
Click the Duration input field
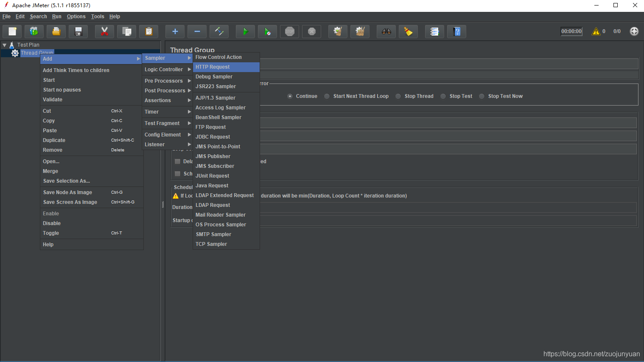pyautogui.click(x=448, y=207)
